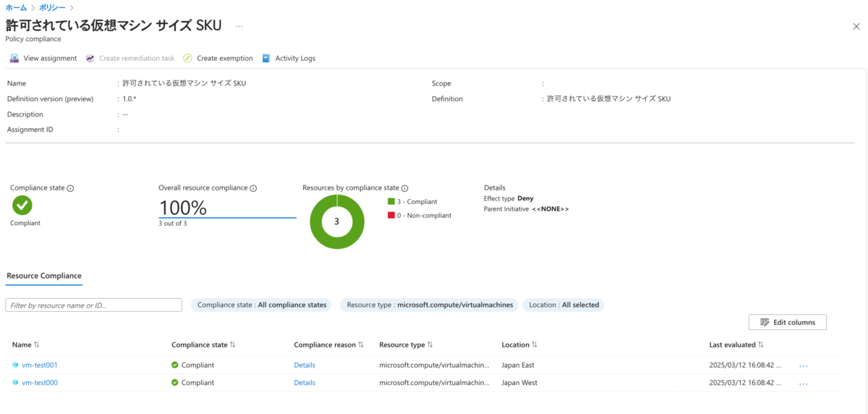This screenshot has height=414, width=868.
Task: Click the Edit columns button
Action: click(788, 322)
